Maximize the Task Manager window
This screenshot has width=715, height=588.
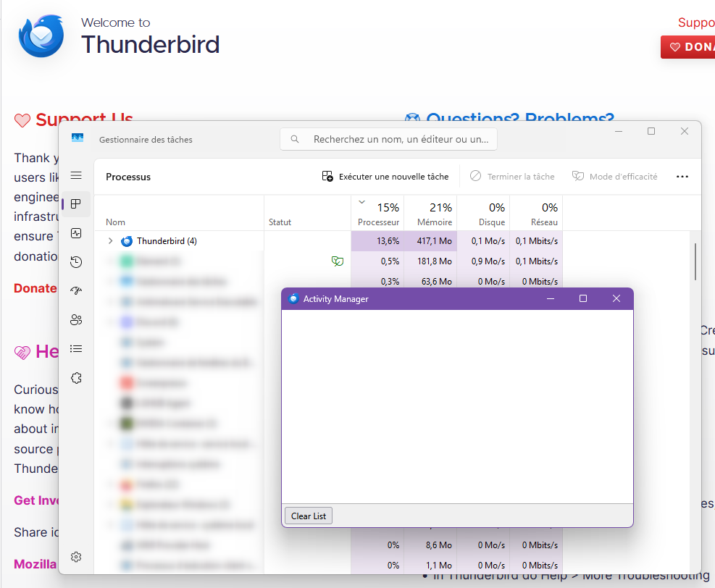pyautogui.click(x=651, y=131)
